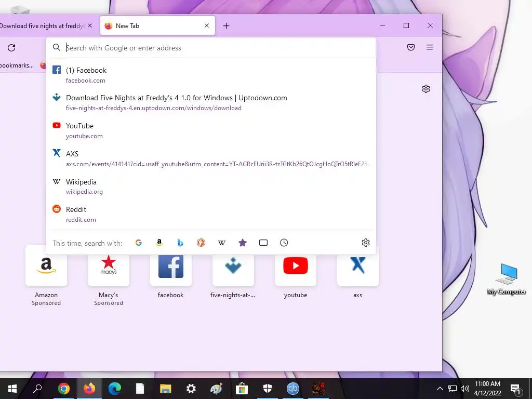Image resolution: width=532 pixels, height=399 pixels.
Task: Open qBittorrent from taskbar
Action: 293,389
